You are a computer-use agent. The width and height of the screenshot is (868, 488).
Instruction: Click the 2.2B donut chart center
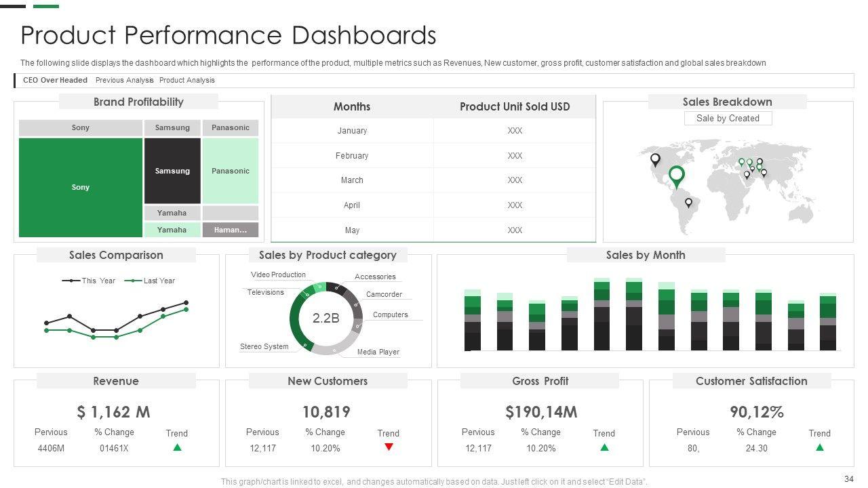point(325,319)
